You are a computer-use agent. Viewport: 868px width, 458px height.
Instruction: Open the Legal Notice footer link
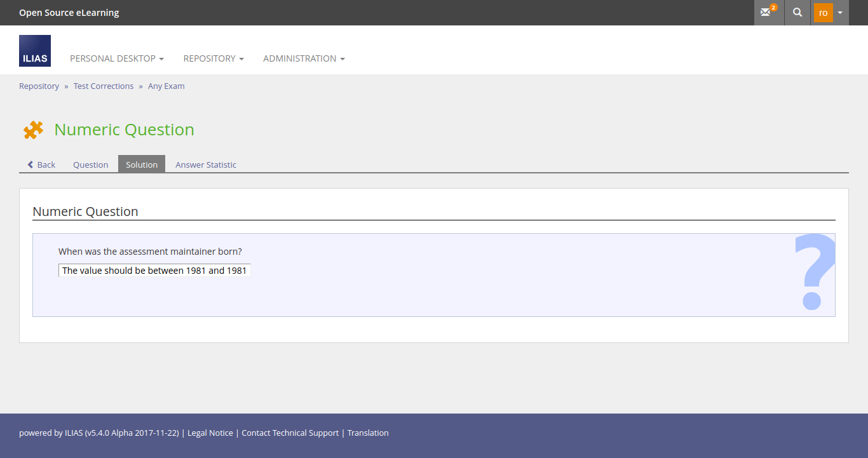[x=212, y=433]
